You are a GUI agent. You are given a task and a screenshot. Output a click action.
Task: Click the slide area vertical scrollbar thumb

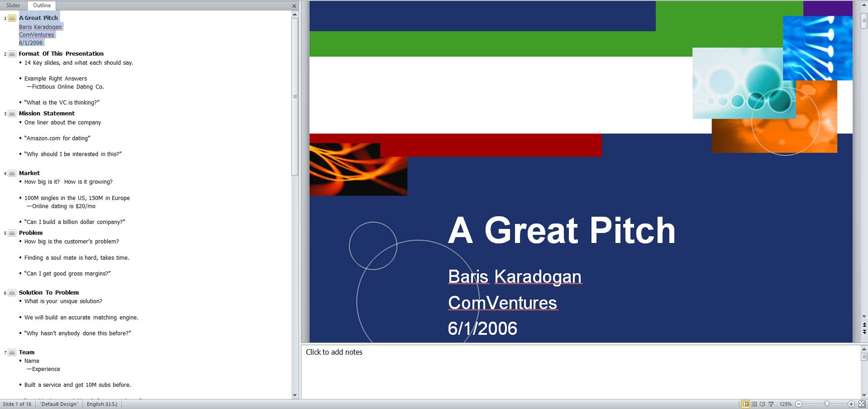point(864,21)
